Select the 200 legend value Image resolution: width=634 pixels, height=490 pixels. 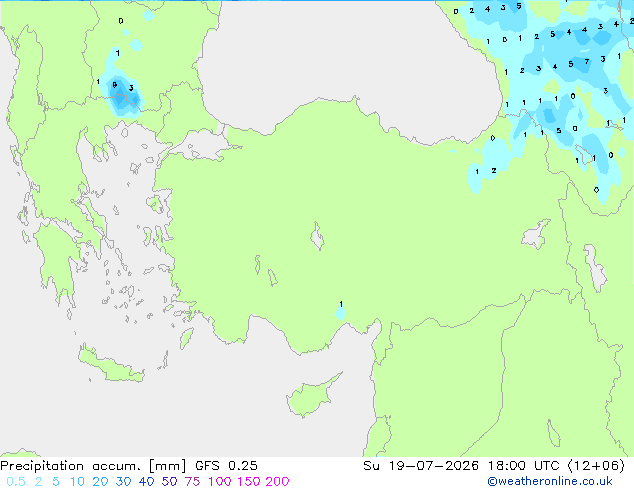click(277, 482)
